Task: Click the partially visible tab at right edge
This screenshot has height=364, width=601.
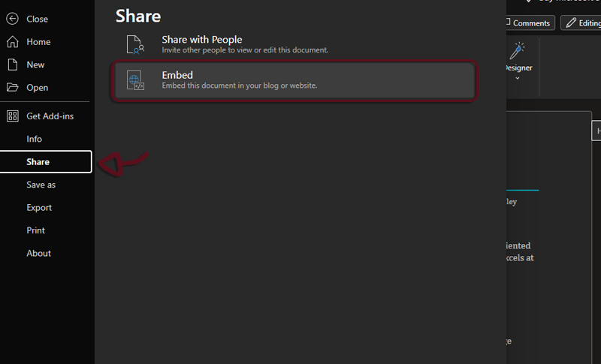Action: (596, 131)
